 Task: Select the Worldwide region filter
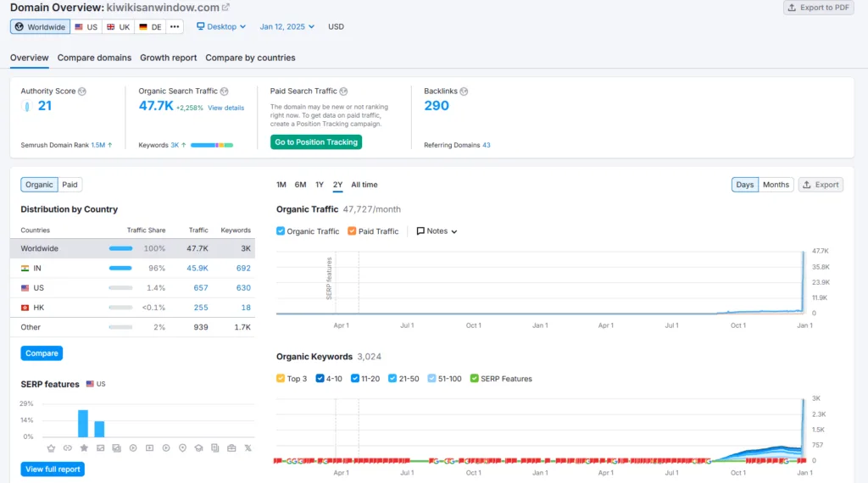click(40, 26)
